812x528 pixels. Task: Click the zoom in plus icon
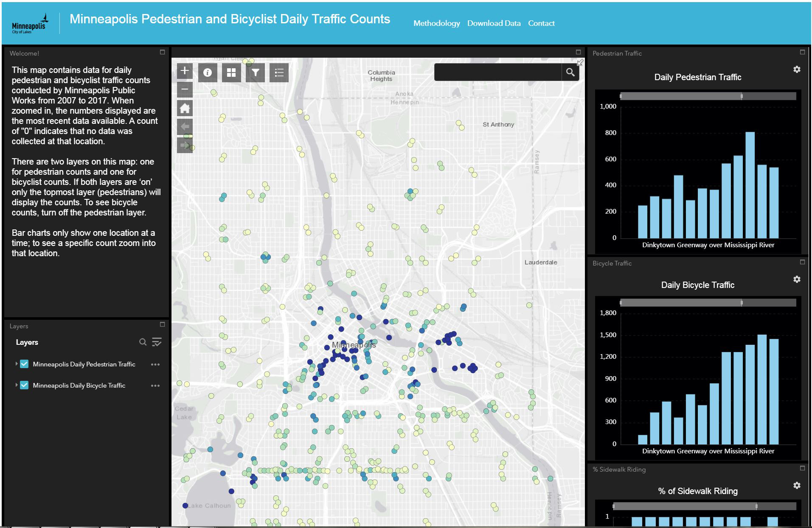coord(184,71)
